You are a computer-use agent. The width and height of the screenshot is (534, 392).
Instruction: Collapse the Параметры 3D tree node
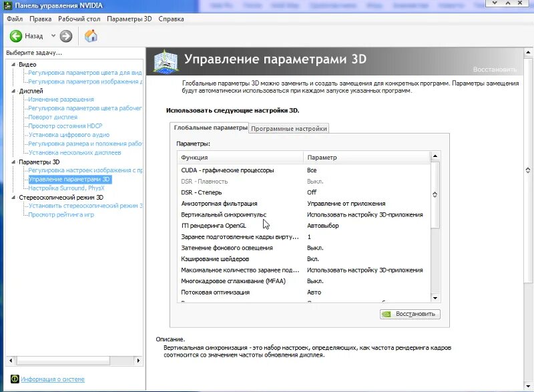13,162
